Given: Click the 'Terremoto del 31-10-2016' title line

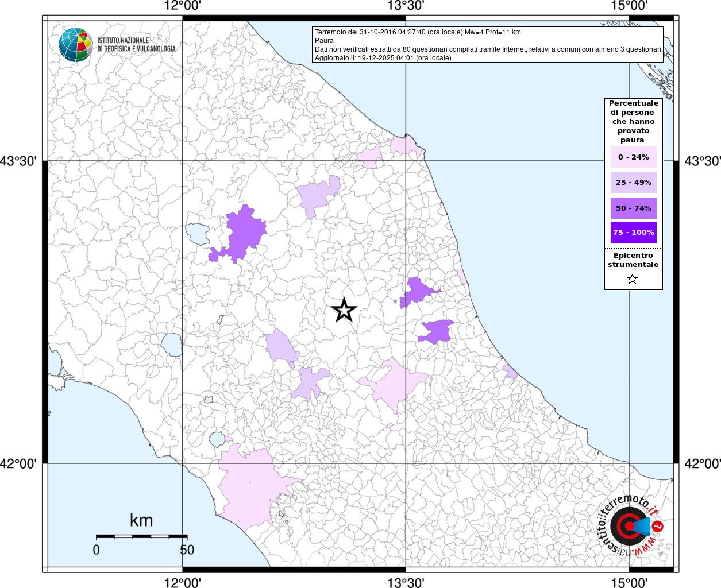Looking at the screenshot, I should click(x=418, y=32).
